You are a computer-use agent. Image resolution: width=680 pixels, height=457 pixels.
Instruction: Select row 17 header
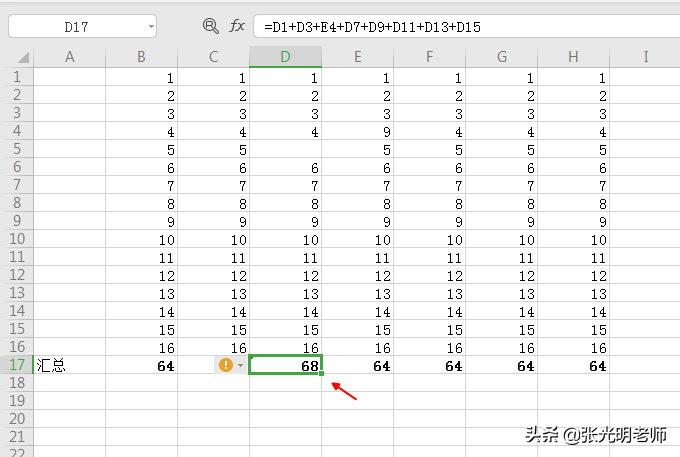[17, 365]
